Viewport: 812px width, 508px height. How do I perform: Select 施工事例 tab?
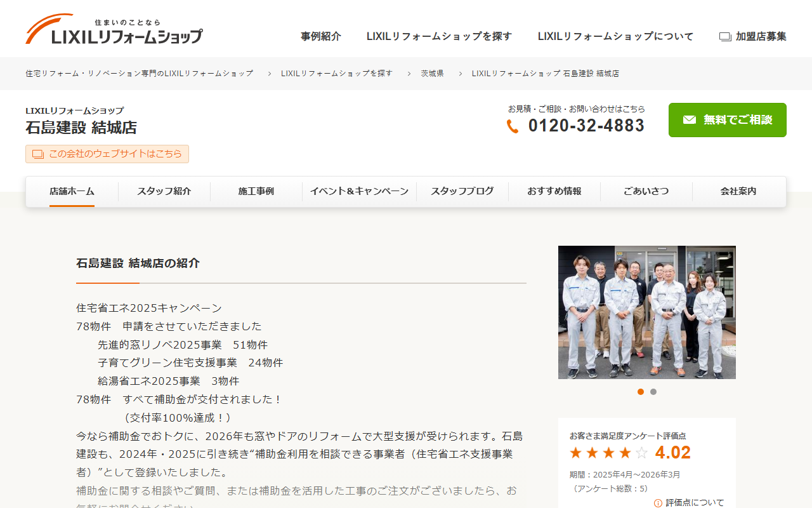(256, 191)
